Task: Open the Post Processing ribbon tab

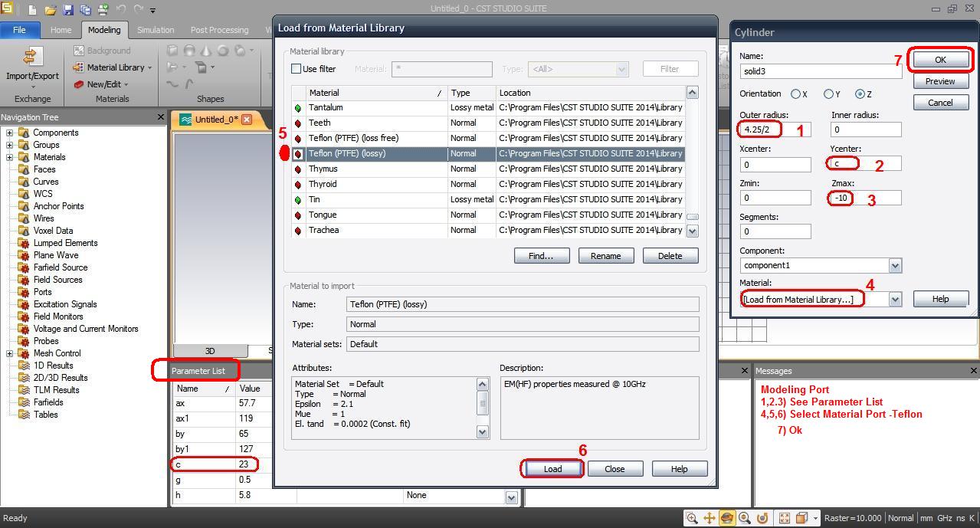Action: 219,30
